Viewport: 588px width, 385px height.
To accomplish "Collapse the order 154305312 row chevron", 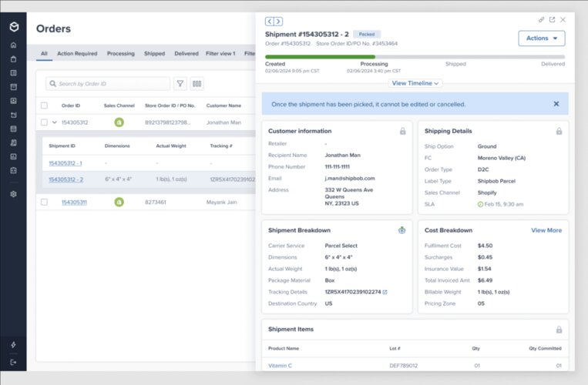I will (54, 122).
